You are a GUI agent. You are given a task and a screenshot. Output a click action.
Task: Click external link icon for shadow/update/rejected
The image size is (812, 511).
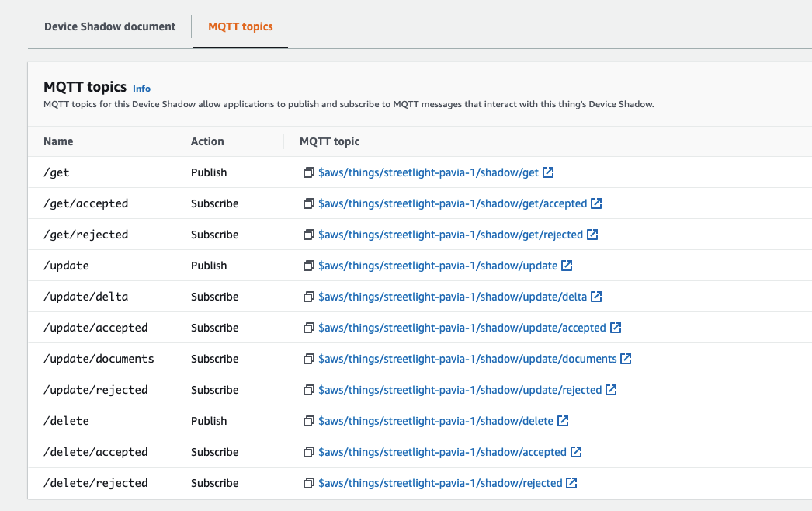611,390
